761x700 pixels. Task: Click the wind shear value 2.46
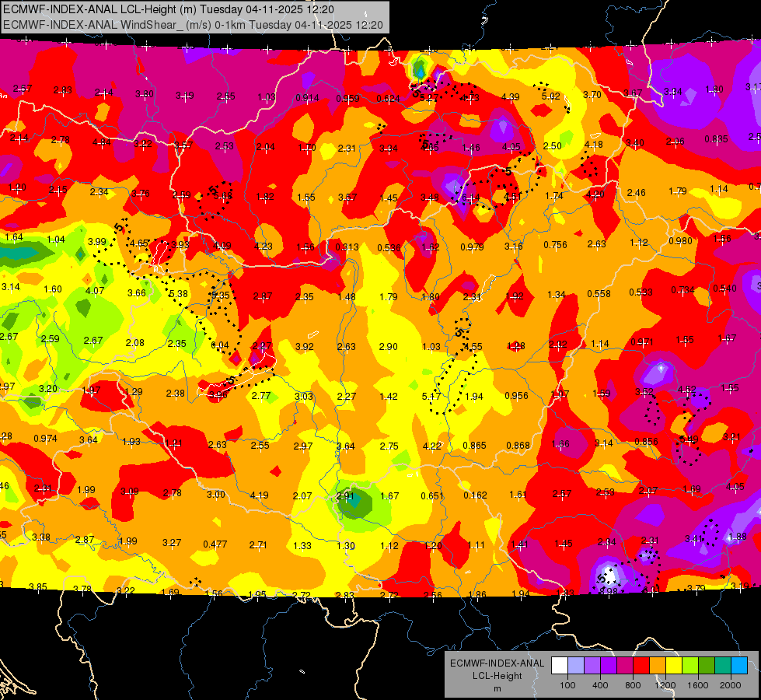point(637,193)
